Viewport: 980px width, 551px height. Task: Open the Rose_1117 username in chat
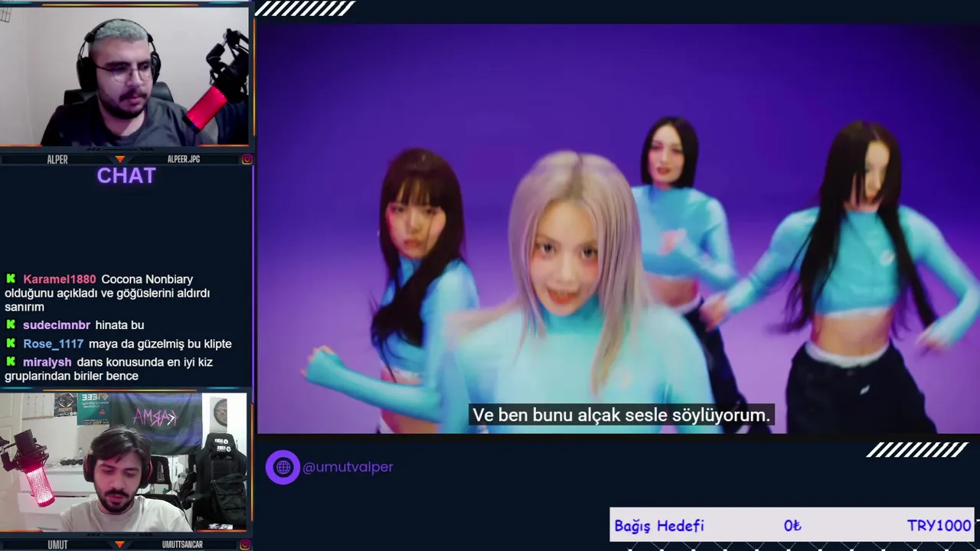[x=53, y=344]
